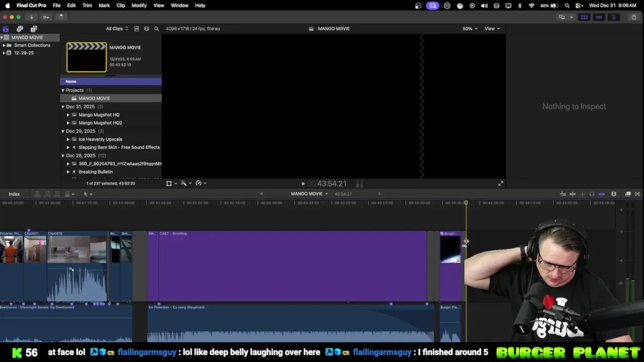Click the secondary display layout icon
644x362 pixels.
(x=561, y=17)
